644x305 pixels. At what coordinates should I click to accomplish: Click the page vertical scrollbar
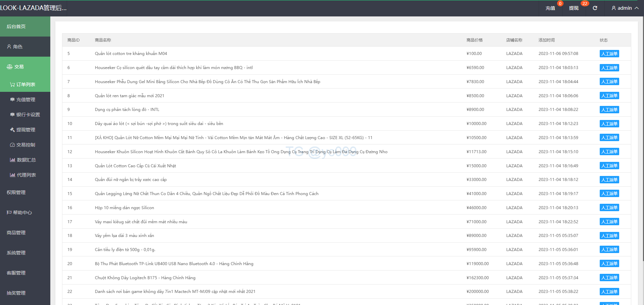[642, 134]
